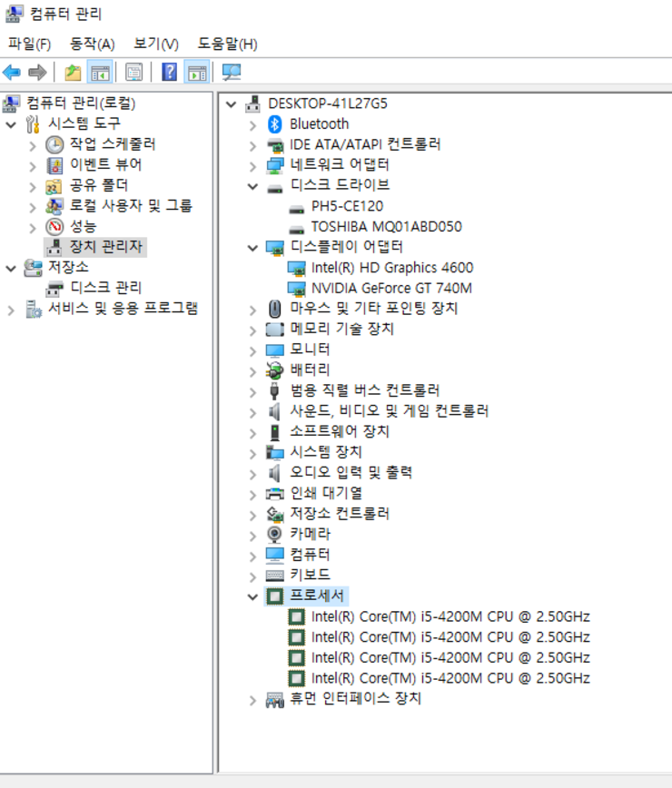The width and height of the screenshot is (672, 788).
Task: Click the 키보드 category icon
Action: [274, 576]
